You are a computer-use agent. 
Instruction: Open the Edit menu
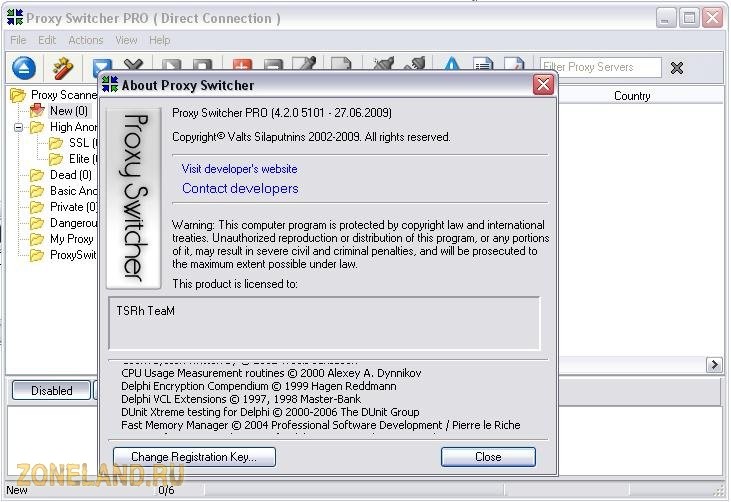[47, 40]
